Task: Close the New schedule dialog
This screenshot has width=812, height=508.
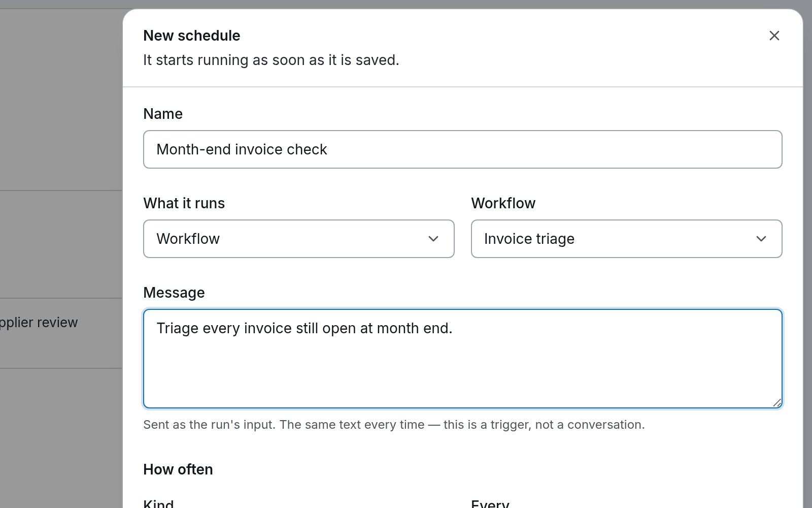Action: [x=774, y=36]
